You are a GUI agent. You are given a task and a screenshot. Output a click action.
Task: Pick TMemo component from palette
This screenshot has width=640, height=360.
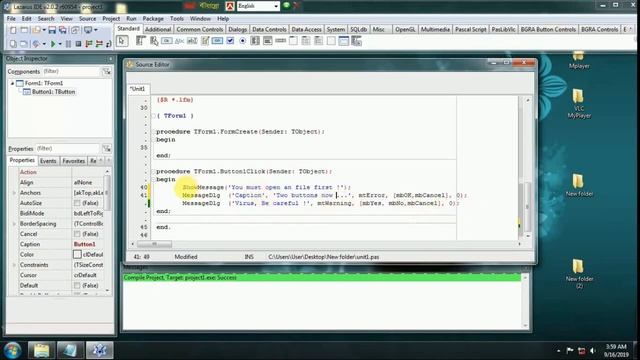tap(205, 41)
